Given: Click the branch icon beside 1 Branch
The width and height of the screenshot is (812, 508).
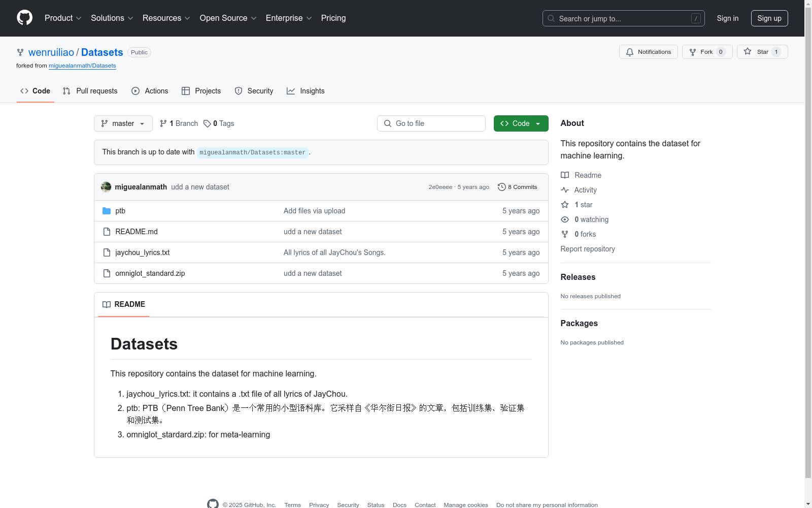Looking at the screenshot, I should (x=163, y=123).
